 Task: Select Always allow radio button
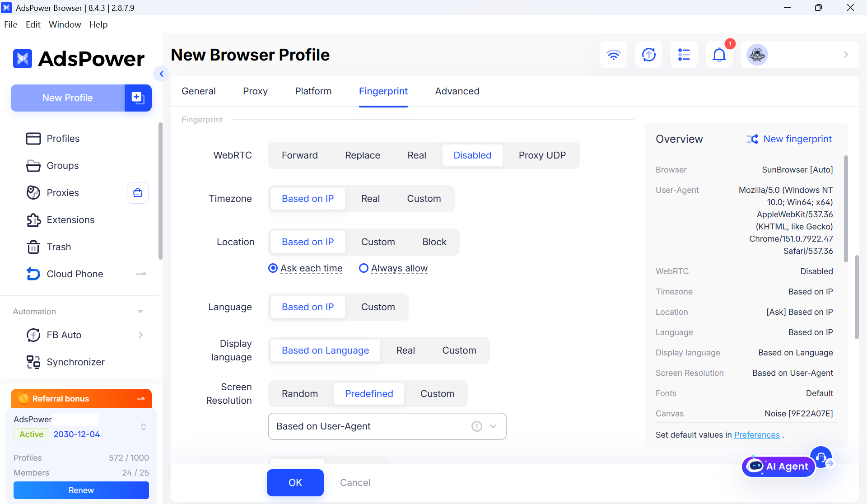point(364,268)
